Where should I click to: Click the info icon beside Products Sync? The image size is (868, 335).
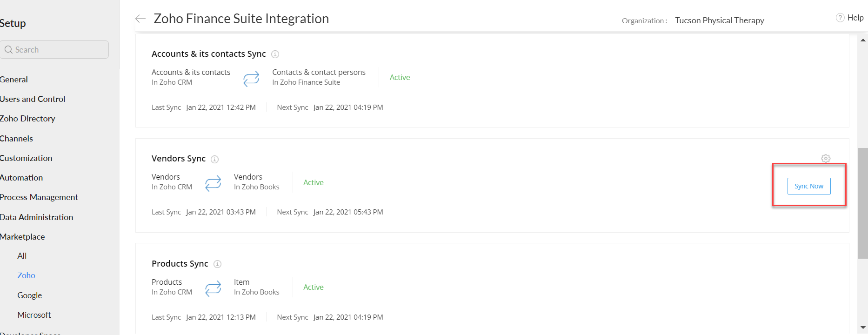pyautogui.click(x=217, y=264)
